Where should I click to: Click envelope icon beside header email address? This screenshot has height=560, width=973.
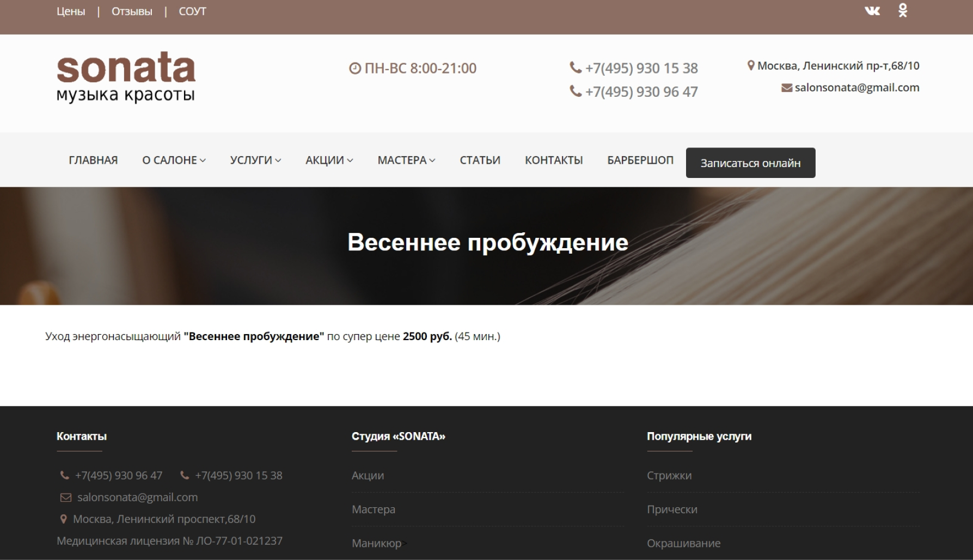tap(787, 88)
